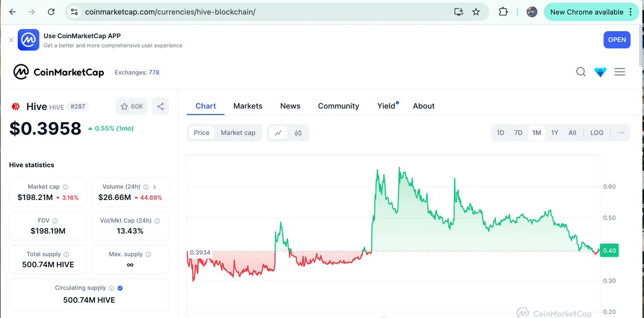Go to CoinMarketCap home via logo
This screenshot has width=644, height=318.
tap(59, 72)
